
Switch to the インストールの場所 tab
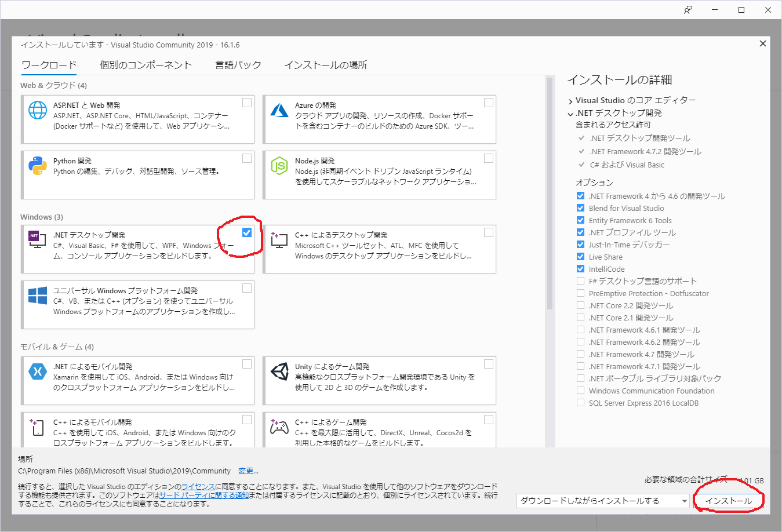tap(325, 65)
